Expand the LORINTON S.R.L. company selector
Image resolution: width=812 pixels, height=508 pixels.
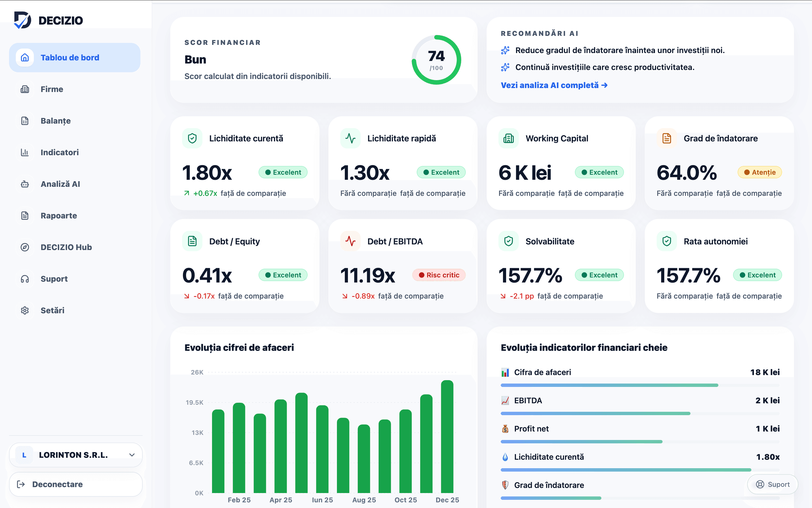tap(76, 455)
